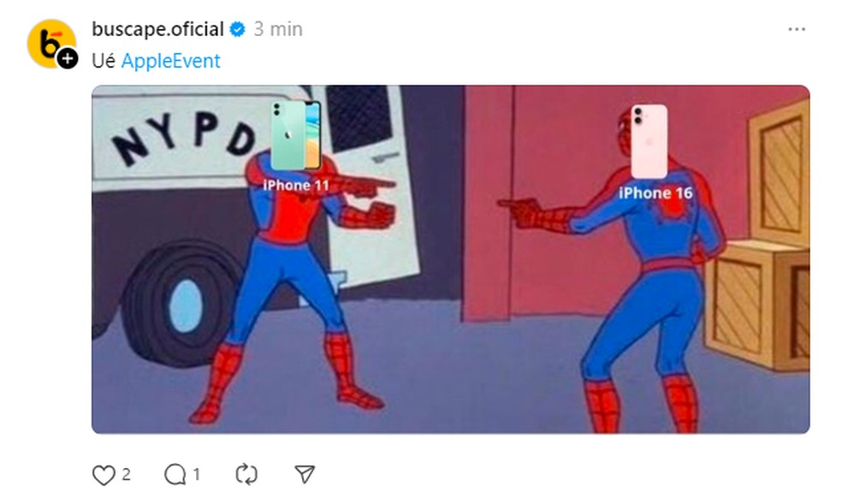This screenshot has width=842, height=504.
Task: Click the iPhone 16 label in the meme
Action: click(655, 193)
